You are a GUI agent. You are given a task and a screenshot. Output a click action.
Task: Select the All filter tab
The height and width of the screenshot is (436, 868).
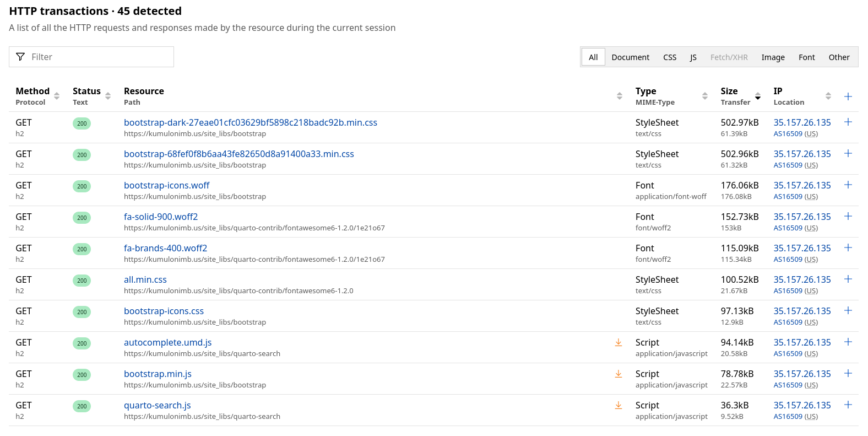tap(593, 57)
